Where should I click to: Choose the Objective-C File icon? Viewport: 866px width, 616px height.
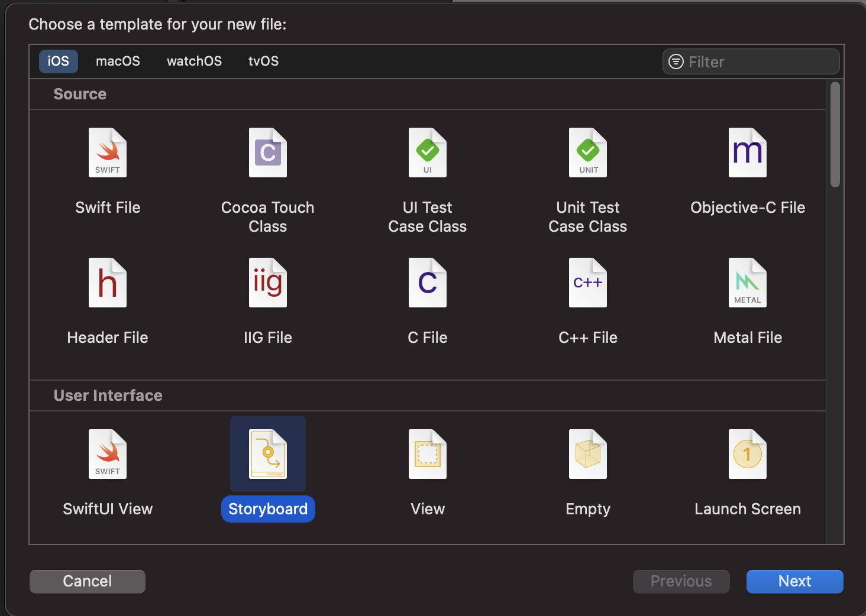748,153
